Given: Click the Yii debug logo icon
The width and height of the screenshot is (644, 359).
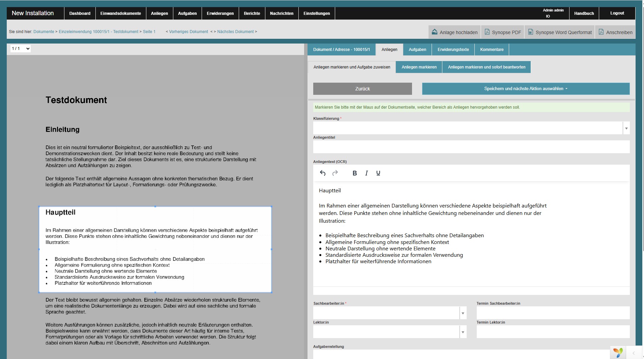Looking at the screenshot, I should pyautogui.click(x=618, y=353).
